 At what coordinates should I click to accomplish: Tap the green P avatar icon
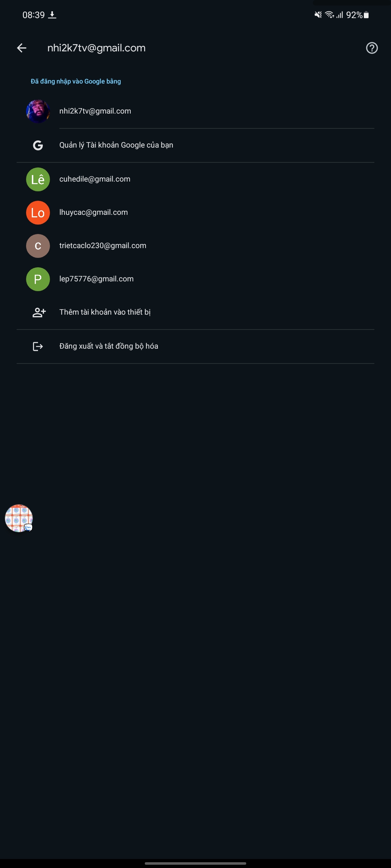38,279
